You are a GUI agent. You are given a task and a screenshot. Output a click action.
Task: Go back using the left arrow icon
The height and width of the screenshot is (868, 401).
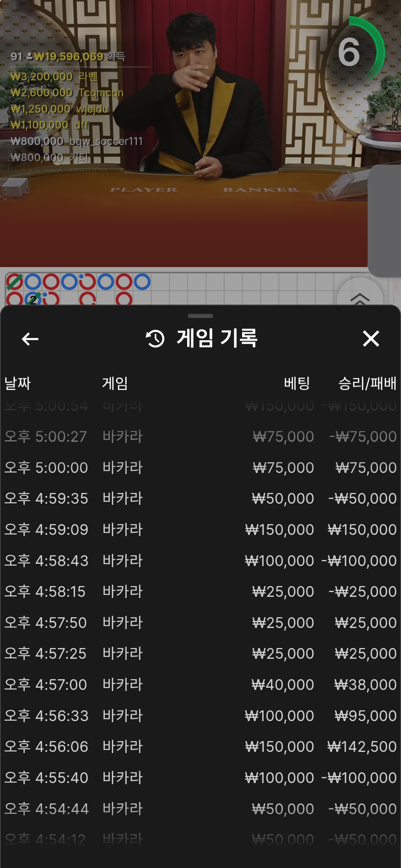pyautogui.click(x=30, y=339)
